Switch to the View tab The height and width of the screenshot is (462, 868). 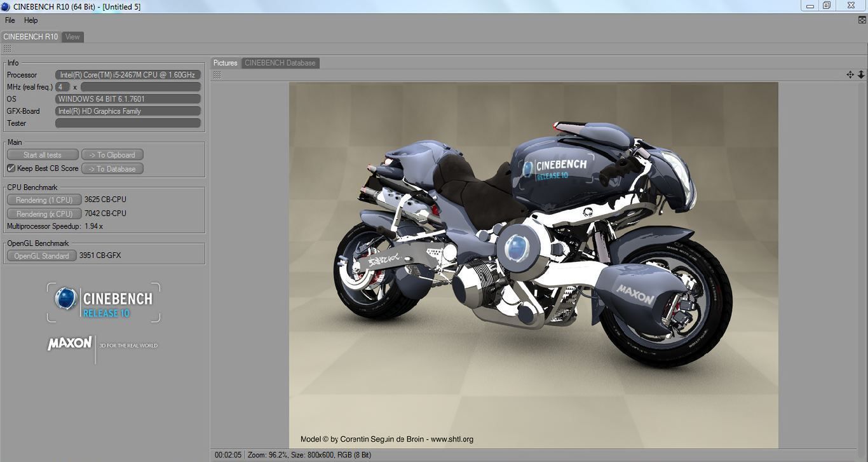tap(73, 37)
